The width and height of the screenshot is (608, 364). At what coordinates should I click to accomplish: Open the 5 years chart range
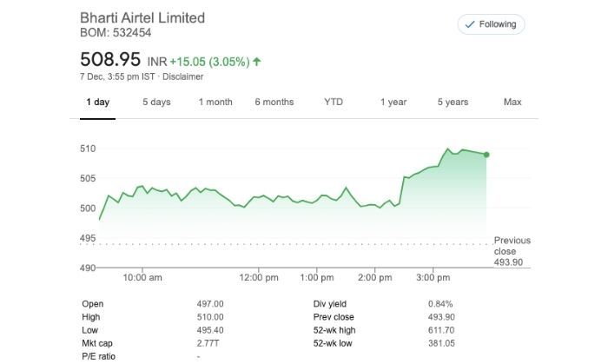[x=453, y=103]
